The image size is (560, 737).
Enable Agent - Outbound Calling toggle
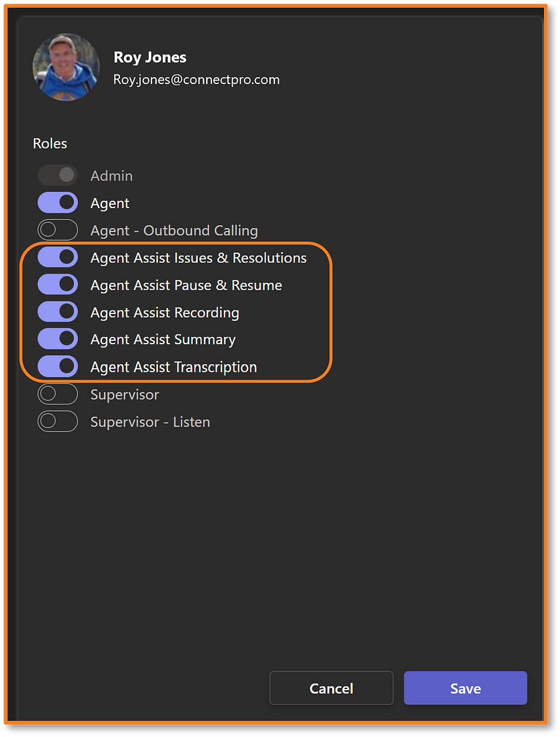click(x=58, y=230)
